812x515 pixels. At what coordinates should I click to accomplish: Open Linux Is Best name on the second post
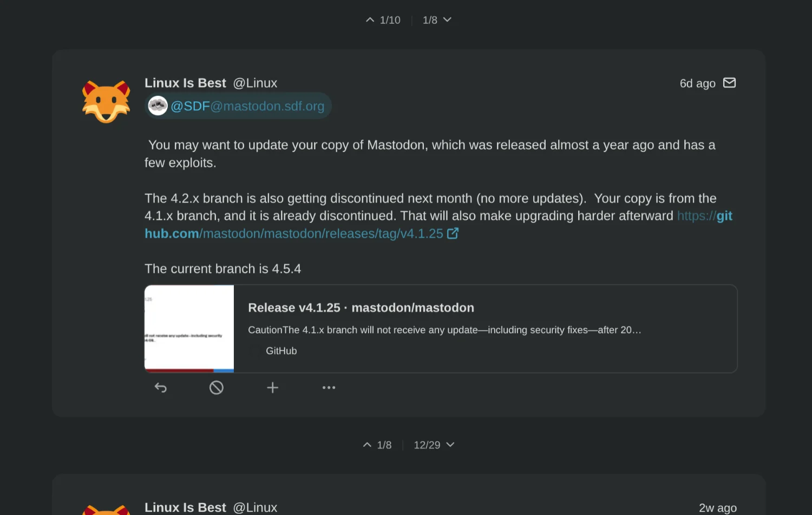tap(185, 507)
